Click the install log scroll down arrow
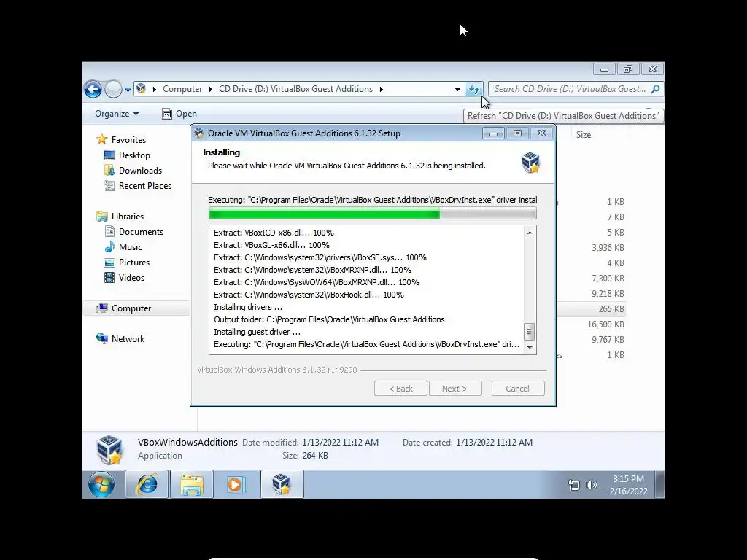This screenshot has height=560, width=747. click(530, 348)
